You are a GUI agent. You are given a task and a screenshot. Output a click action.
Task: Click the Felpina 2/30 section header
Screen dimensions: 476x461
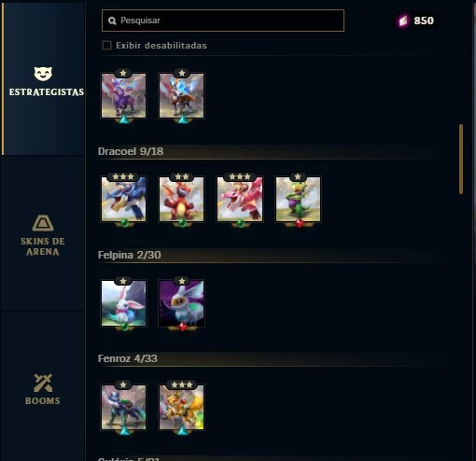click(x=130, y=255)
